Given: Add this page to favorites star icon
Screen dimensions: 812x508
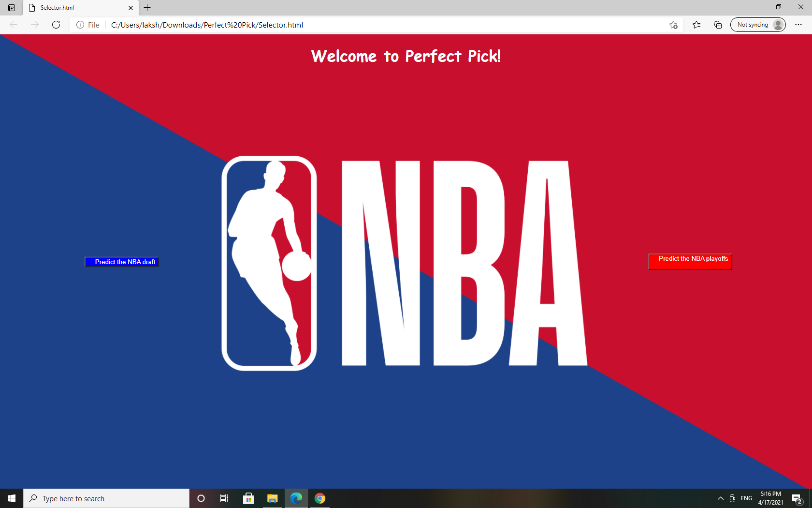Looking at the screenshot, I should pyautogui.click(x=673, y=25).
